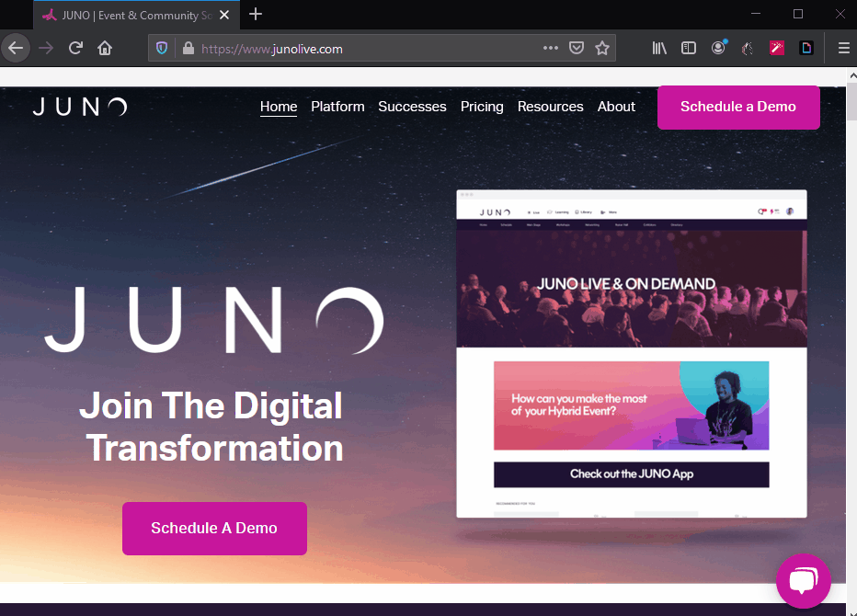The image size is (857, 616).
Task: Open the Resources nav item
Action: [x=551, y=107]
